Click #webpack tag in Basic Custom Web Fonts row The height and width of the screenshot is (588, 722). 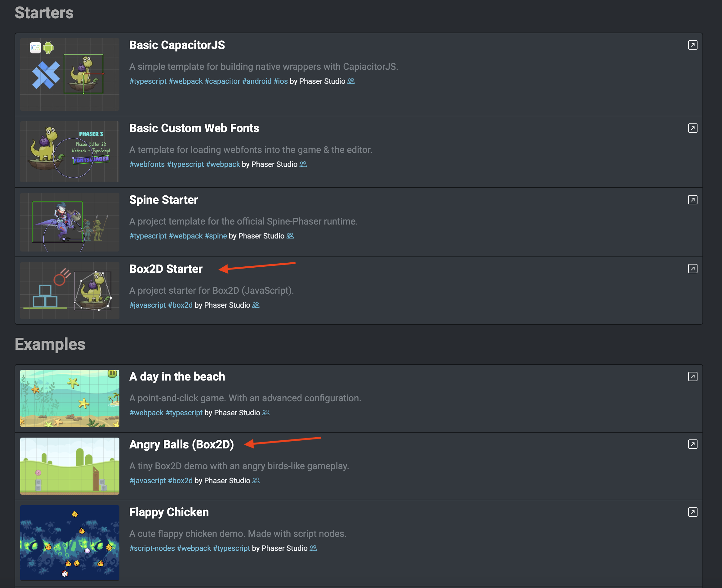(223, 164)
